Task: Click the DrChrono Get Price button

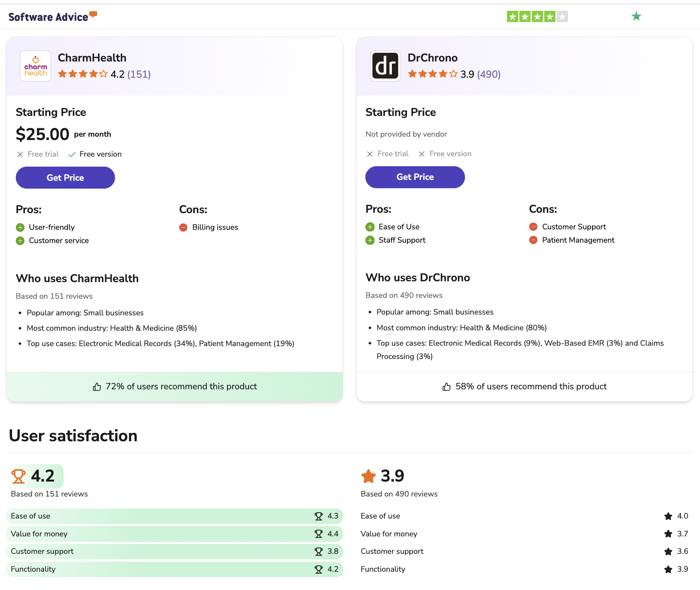Action: coord(415,177)
